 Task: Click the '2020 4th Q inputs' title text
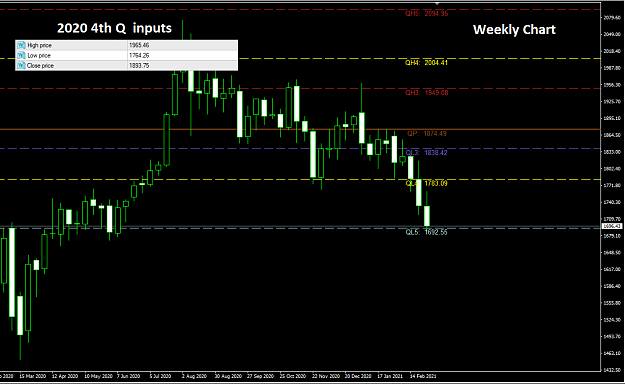pyautogui.click(x=114, y=28)
